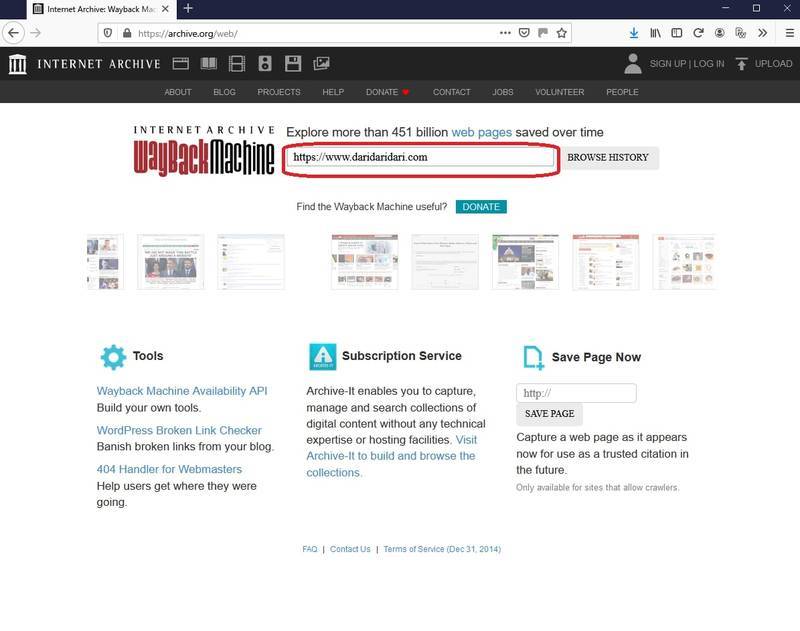Toggle the sidebar view icon
Viewport: 800px width, 631px height.
[677, 33]
